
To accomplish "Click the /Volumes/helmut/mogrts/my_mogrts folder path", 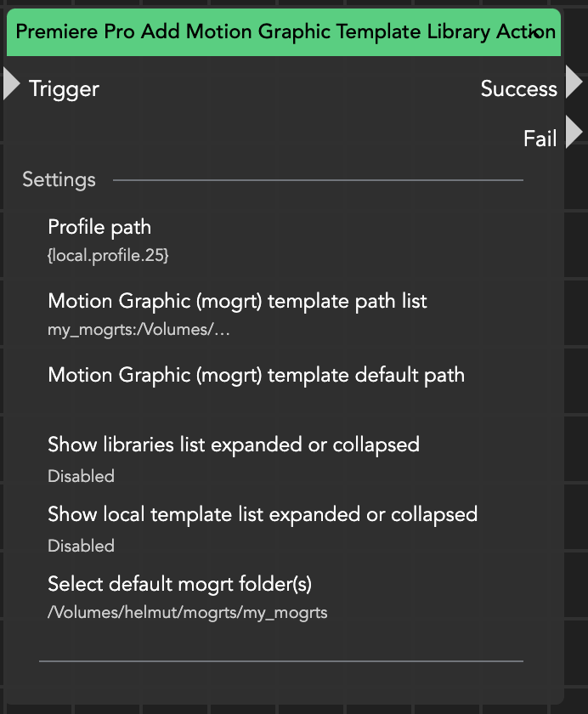I will [187, 612].
